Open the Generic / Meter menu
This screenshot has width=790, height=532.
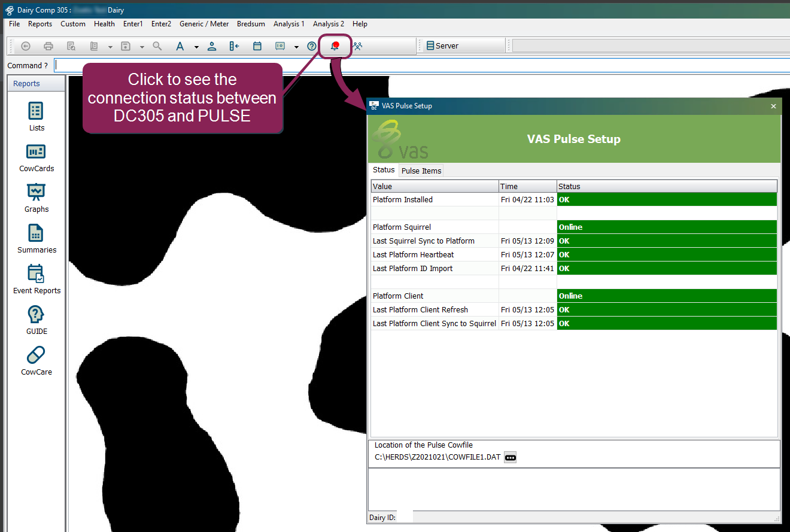(x=204, y=24)
